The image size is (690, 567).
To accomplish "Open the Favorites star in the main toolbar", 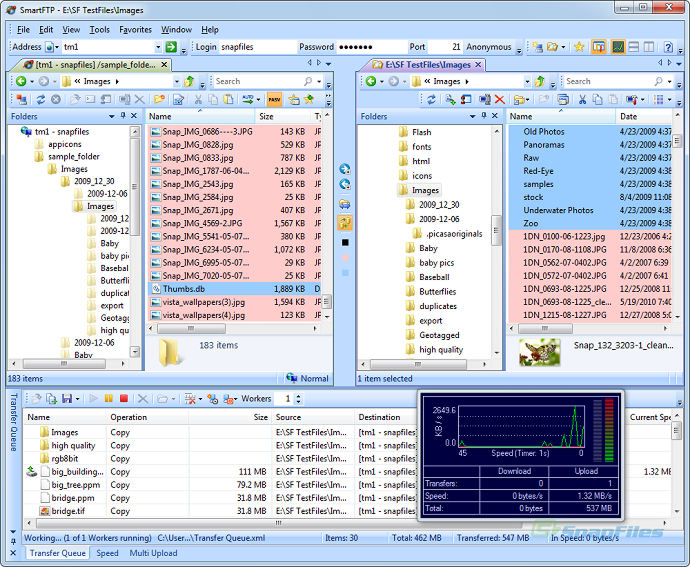I will click(579, 47).
